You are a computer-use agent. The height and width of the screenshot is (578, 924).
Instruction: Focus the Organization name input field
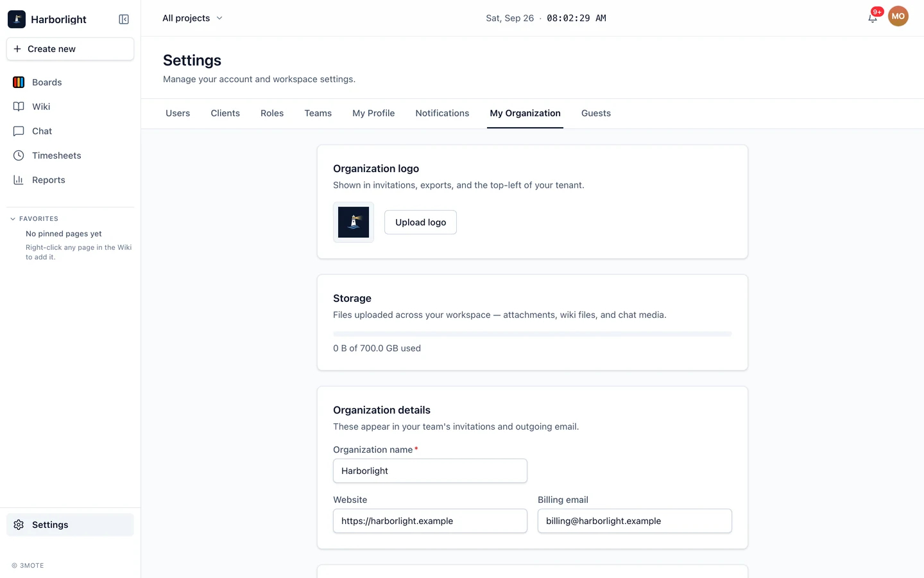pyautogui.click(x=430, y=471)
